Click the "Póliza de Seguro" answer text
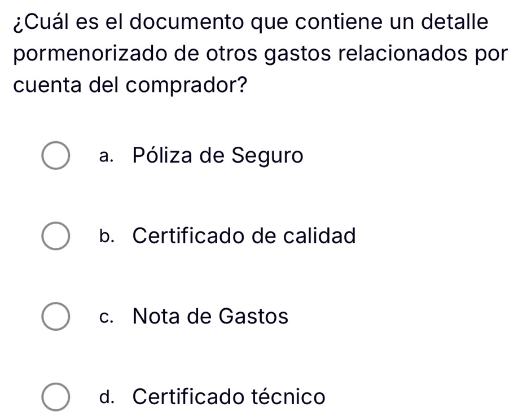527x420 pixels. coord(218,155)
